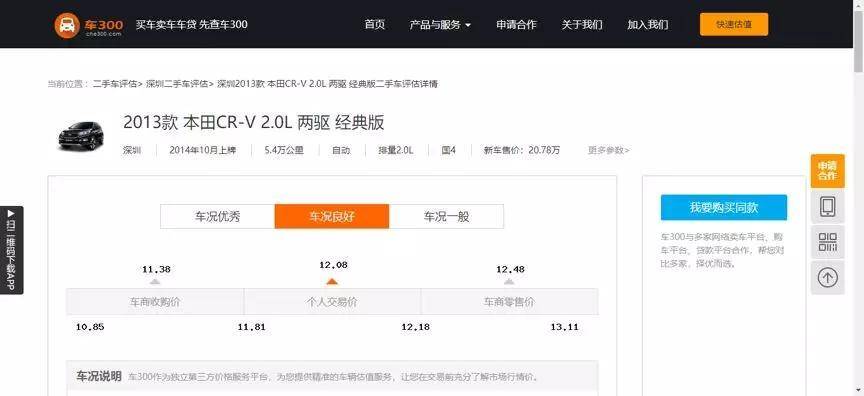The image size is (864, 396).
Task: Click the 车商零售价 price range segment
Action: click(509, 302)
